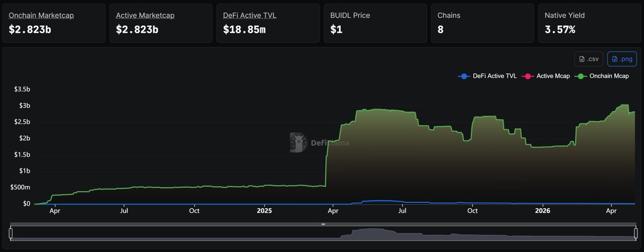
Task: Select the $18.85m TVL value
Action: pyautogui.click(x=244, y=30)
